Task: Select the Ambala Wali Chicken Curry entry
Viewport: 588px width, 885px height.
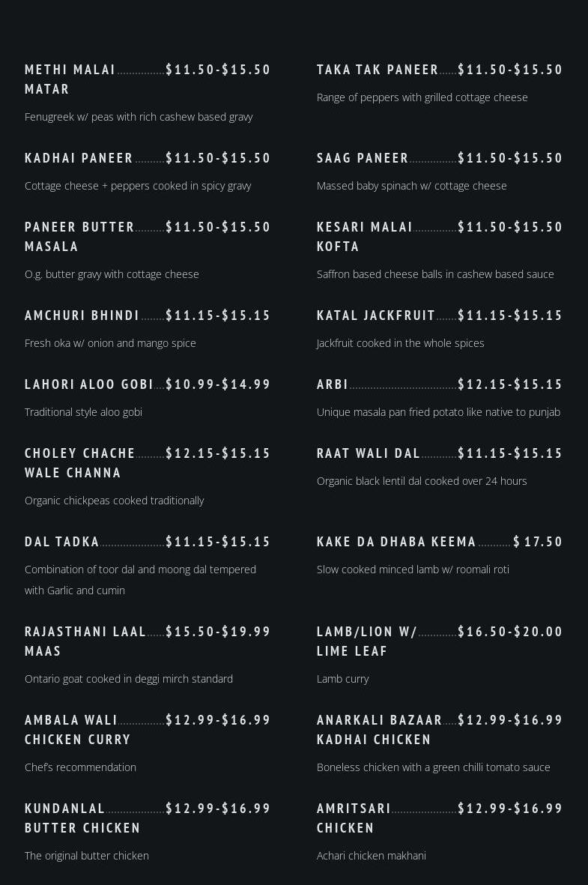Action: click(x=78, y=730)
